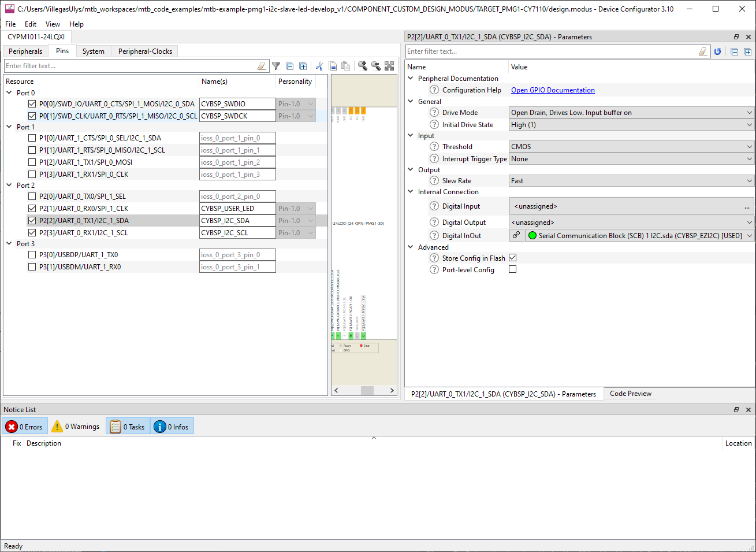The height and width of the screenshot is (552, 756).
Task: Float the Parameters panel
Action: (x=736, y=37)
